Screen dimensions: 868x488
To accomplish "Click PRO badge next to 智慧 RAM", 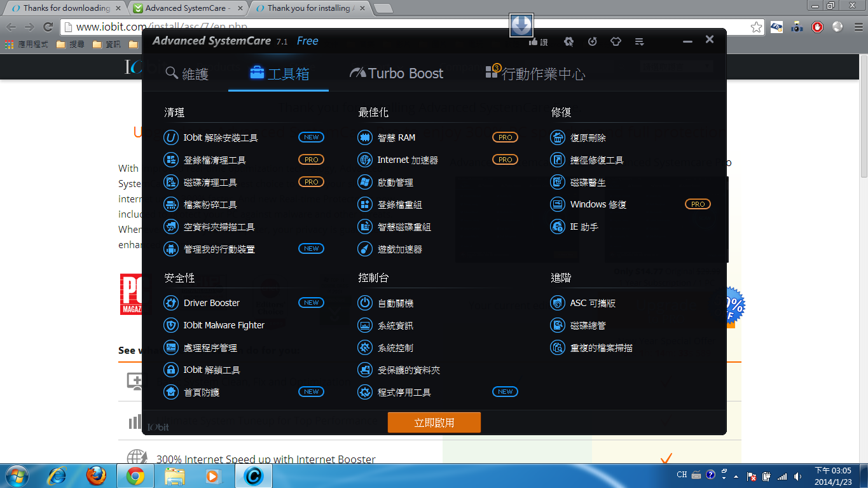I will pyautogui.click(x=505, y=137).
